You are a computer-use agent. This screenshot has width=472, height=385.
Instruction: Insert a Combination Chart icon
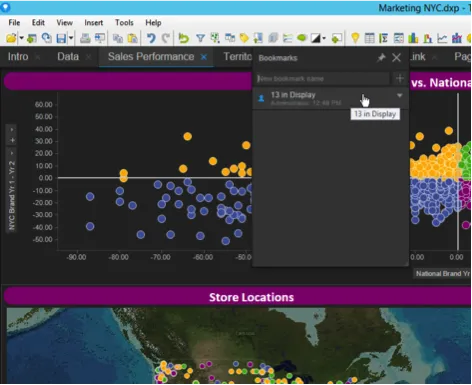click(457, 38)
